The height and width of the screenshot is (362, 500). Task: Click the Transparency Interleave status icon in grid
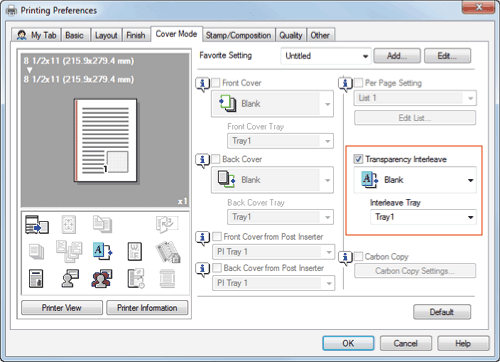tap(102, 251)
